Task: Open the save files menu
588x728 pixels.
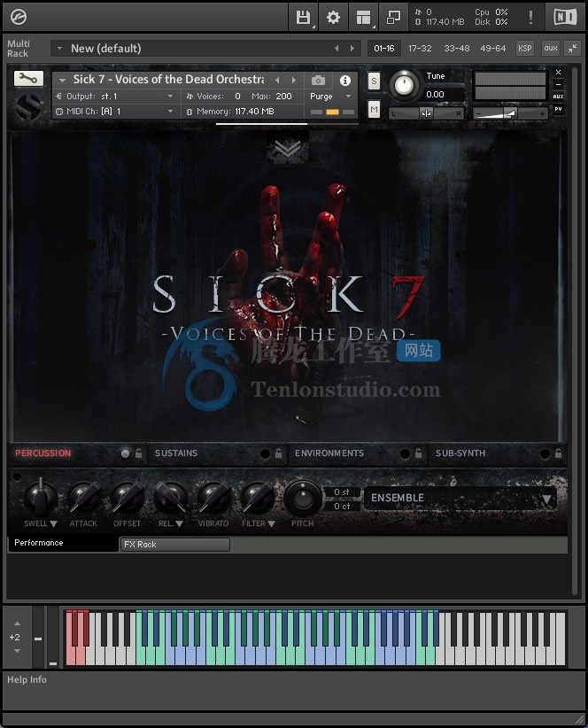Action: pyautogui.click(x=303, y=17)
